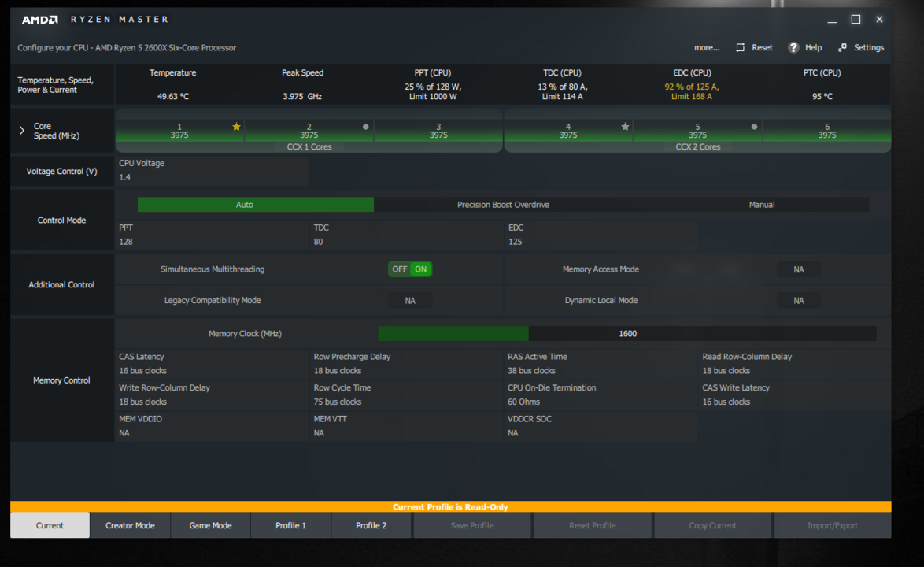
Task: Click the PTC (CPU) 95 °C reading
Action: (x=822, y=96)
